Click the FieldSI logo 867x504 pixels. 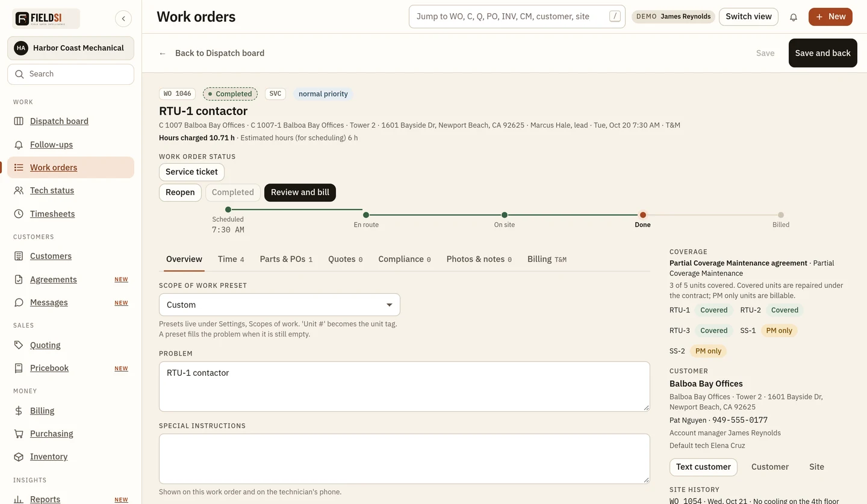(46, 19)
